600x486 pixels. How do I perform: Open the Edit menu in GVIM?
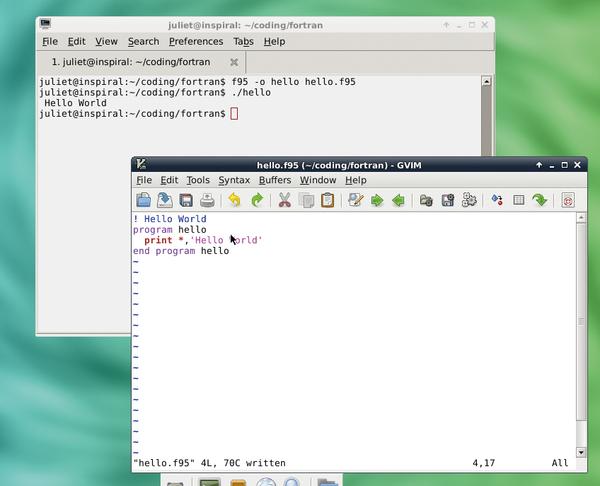click(169, 180)
